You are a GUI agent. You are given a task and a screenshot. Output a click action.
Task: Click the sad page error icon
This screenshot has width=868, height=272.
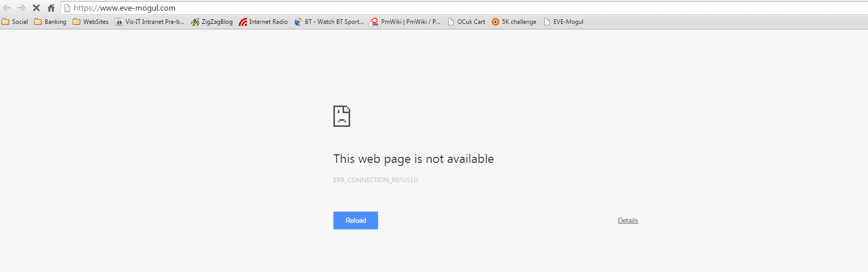342,116
